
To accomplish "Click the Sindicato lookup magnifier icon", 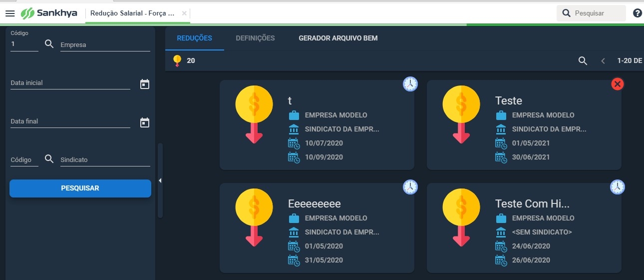I will coord(49,159).
